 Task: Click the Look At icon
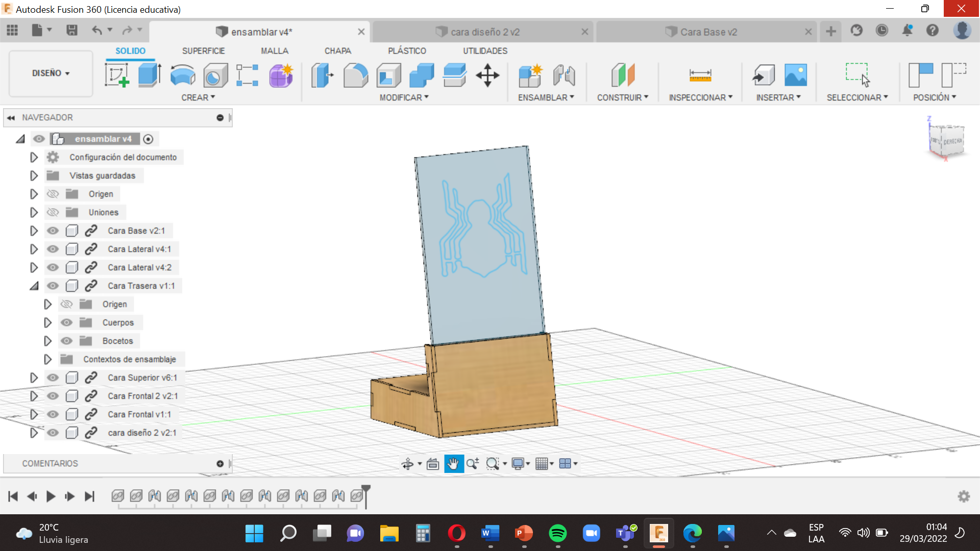click(433, 464)
